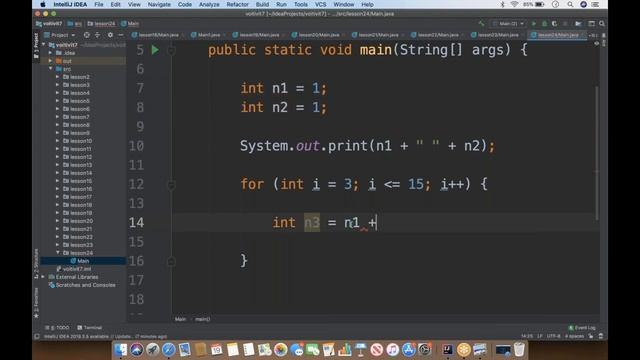
Task: Click the Debug bug icon in toolbar
Action: point(544,24)
